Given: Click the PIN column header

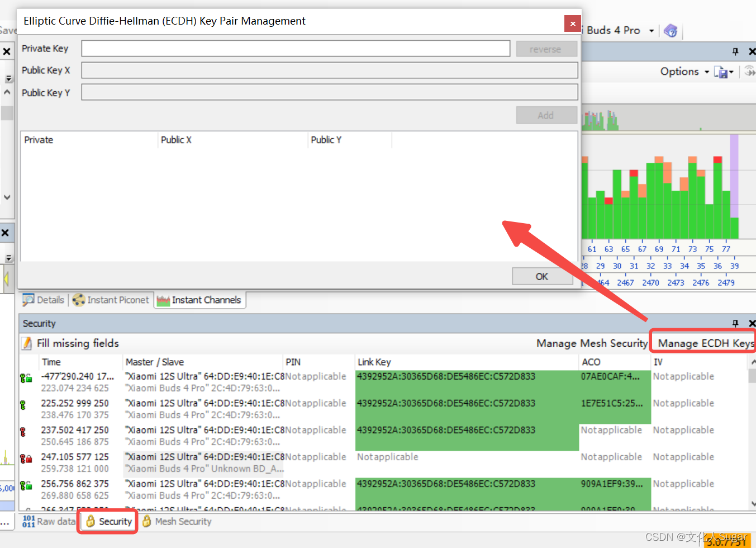Looking at the screenshot, I should 318,362.
